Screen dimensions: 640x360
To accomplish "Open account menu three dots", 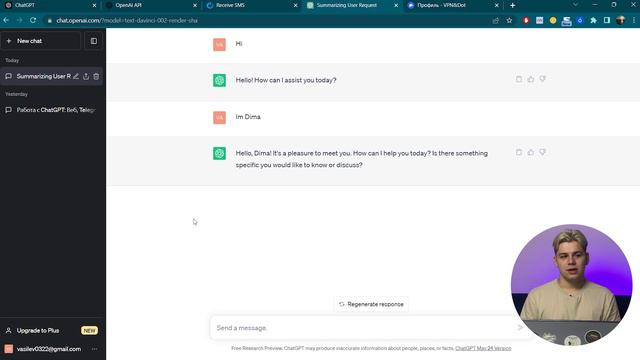I will pos(95,349).
